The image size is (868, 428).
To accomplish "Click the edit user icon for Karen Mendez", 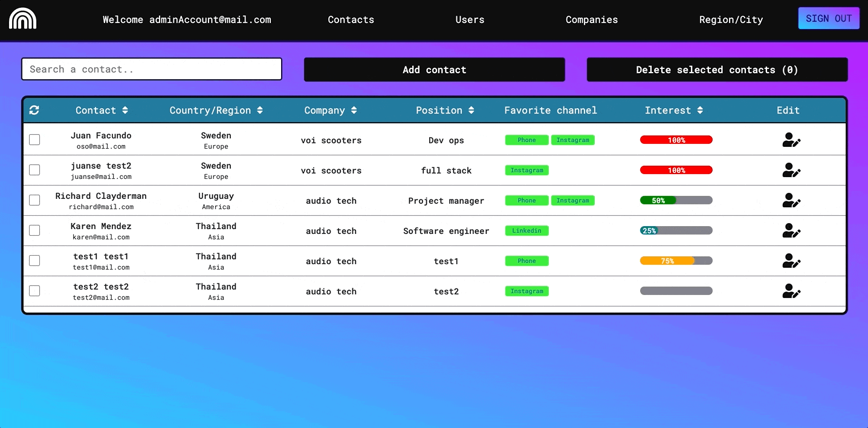I will coord(791,231).
